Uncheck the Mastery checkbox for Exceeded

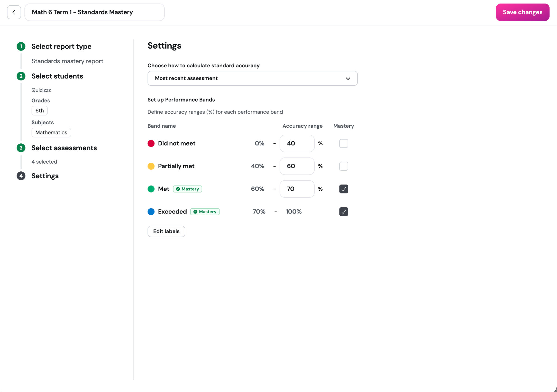344,212
